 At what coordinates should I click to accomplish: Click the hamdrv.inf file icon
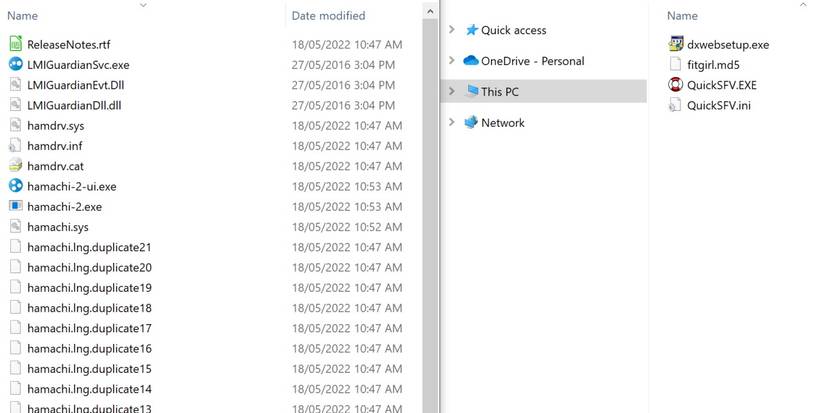tap(15, 146)
